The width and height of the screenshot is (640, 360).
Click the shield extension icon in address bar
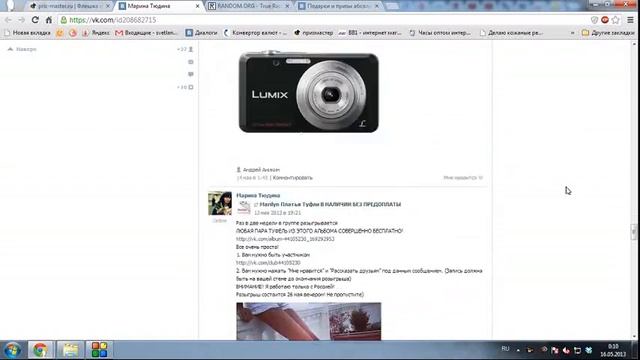coord(594,20)
